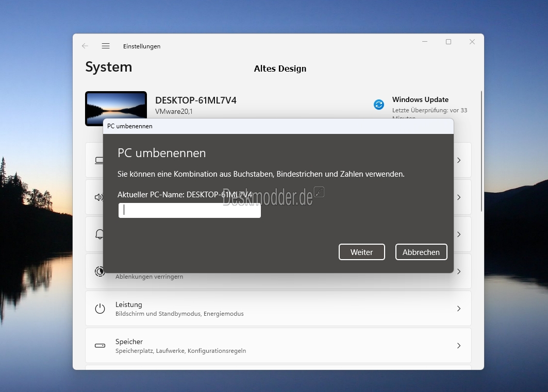Minimize the Einstellungen window
The width and height of the screenshot is (548, 392).
425,42
